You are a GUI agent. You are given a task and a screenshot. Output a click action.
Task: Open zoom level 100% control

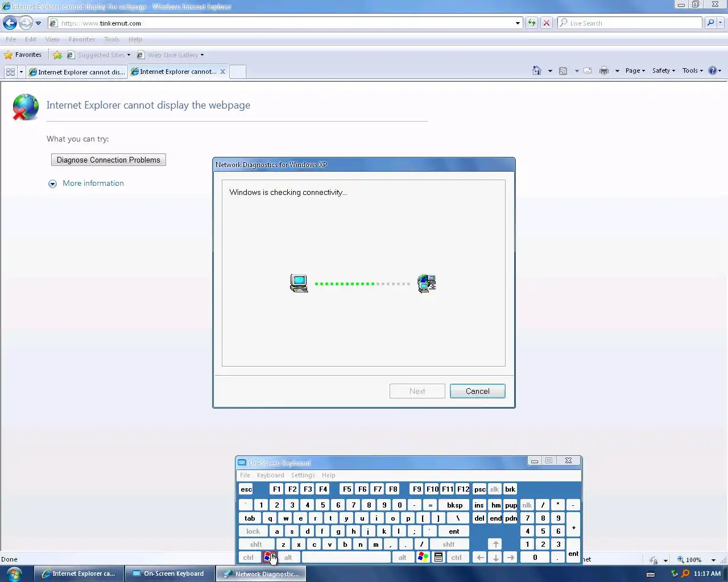click(x=689, y=560)
